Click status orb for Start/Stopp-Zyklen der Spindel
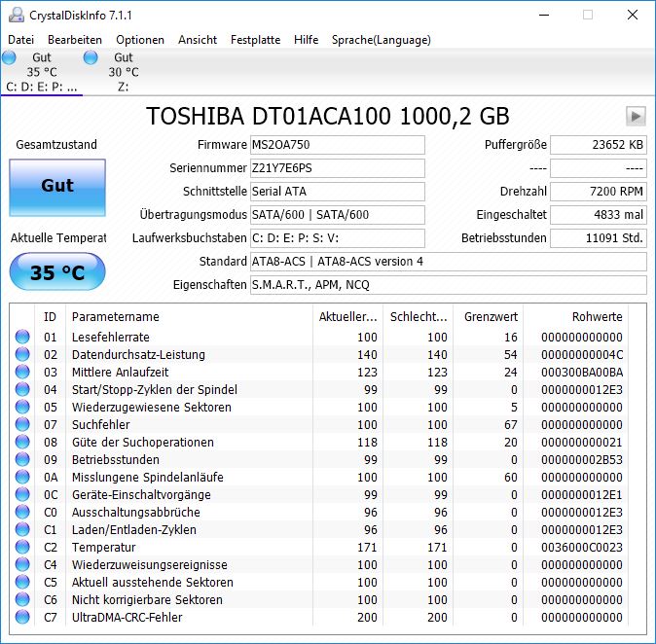The width and height of the screenshot is (656, 644). click(22, 389)
